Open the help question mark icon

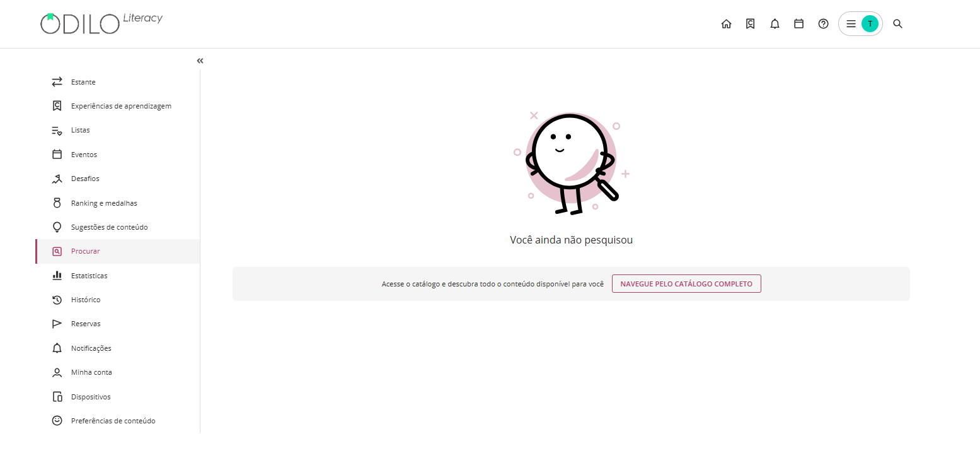[823, 24]
